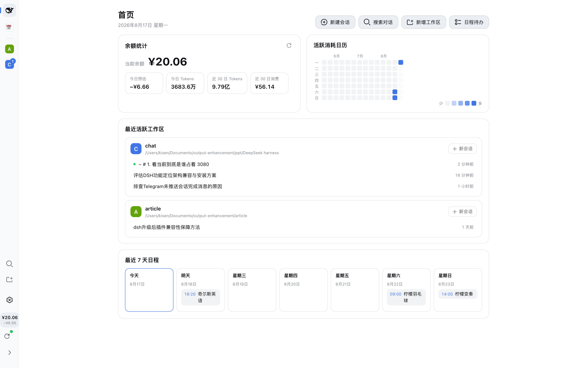Open the whale home logo in sidebar

point(10,10)
